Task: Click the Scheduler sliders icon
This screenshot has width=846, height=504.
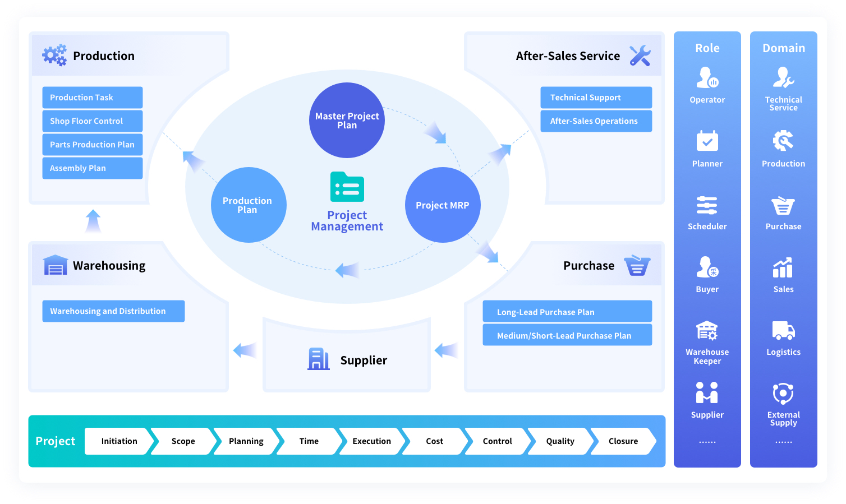Action: pyautogui.click(x=707, y=205)
